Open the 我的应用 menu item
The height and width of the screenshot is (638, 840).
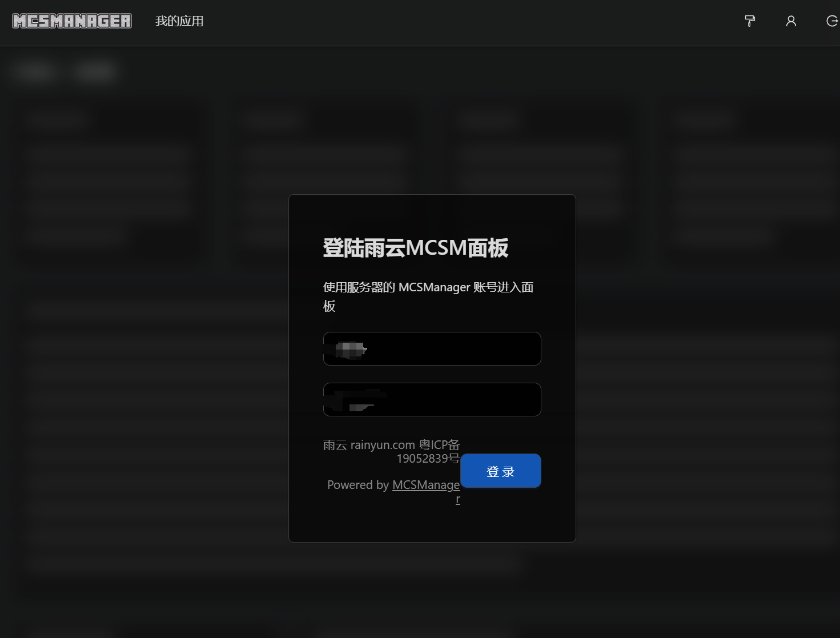tap(179, 21)
